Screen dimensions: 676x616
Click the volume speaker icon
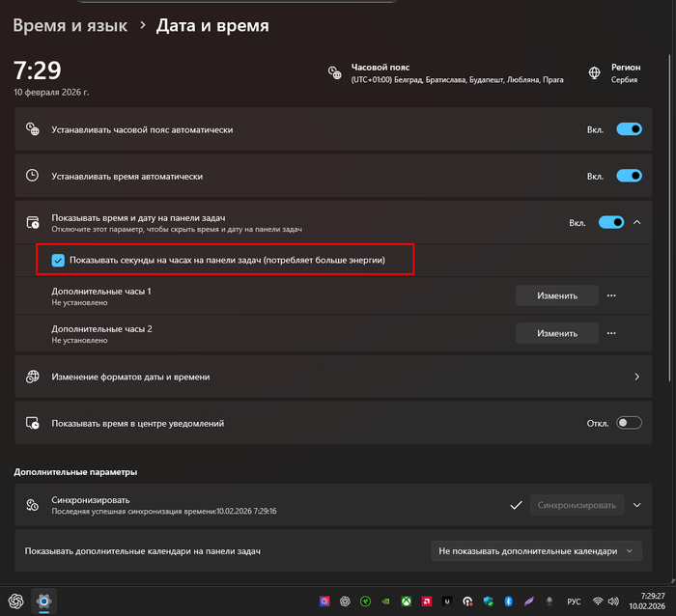[x=613, y=602]
